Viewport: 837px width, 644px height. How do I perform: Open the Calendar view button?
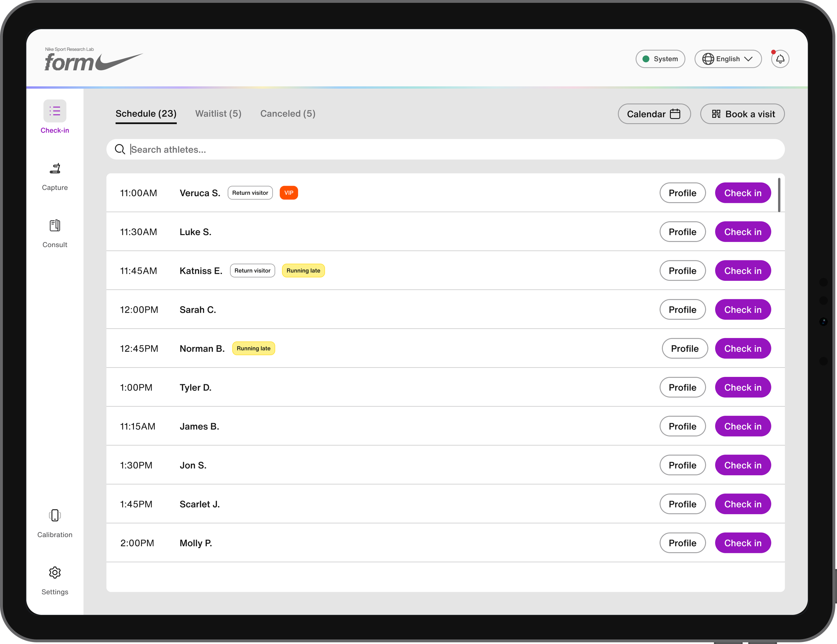click(654, 114)
